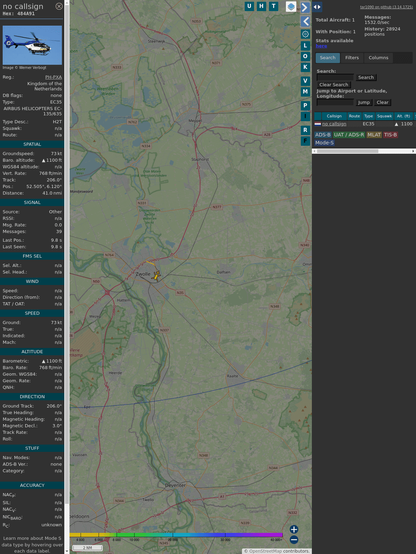Open the map layer switcher icon

pos(291,6)
